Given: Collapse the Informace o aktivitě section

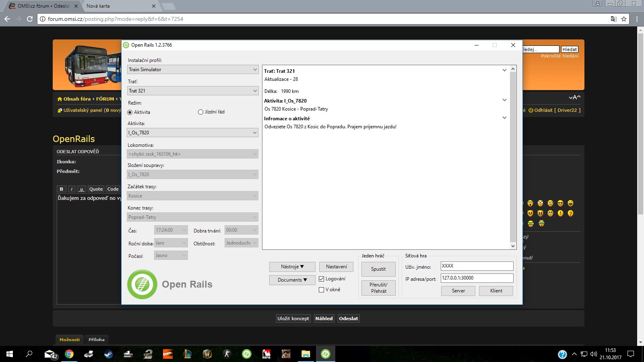Looking at the screenshot, I should [x=504, y=118].
